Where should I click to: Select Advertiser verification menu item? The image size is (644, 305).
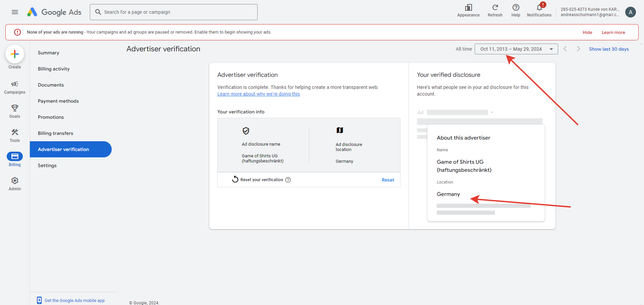(70, 149)
